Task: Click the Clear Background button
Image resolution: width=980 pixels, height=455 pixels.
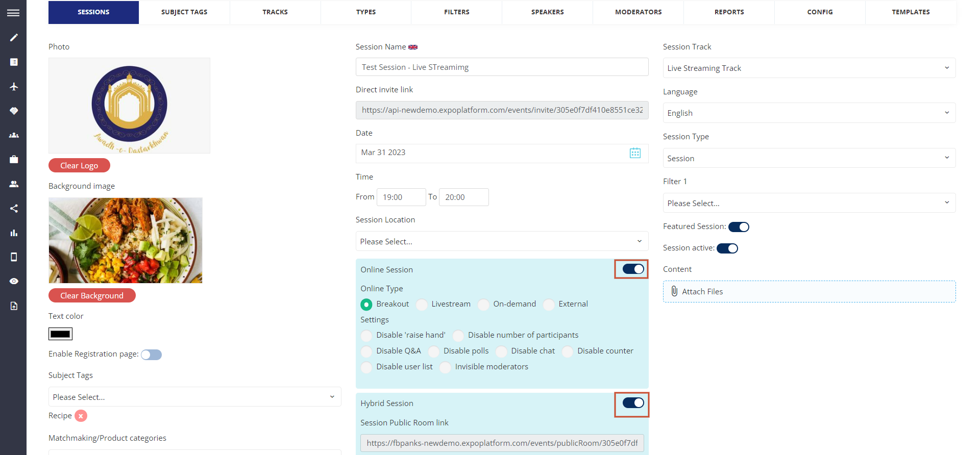Action: (92, 295)
